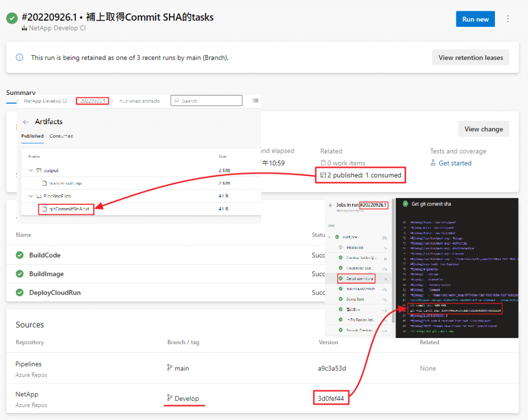Click green check in Get git commit sha log header
528x420 pixels.
tap(405, 204)
